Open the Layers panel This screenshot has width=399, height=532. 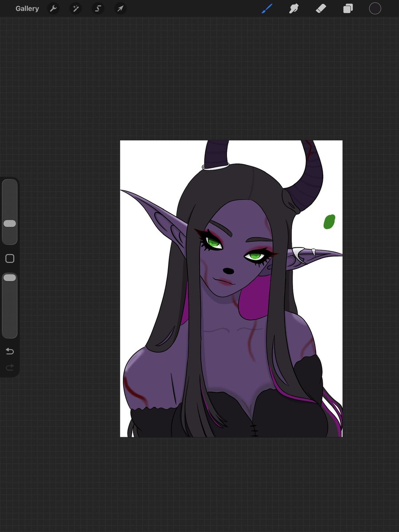coord(348,8)
